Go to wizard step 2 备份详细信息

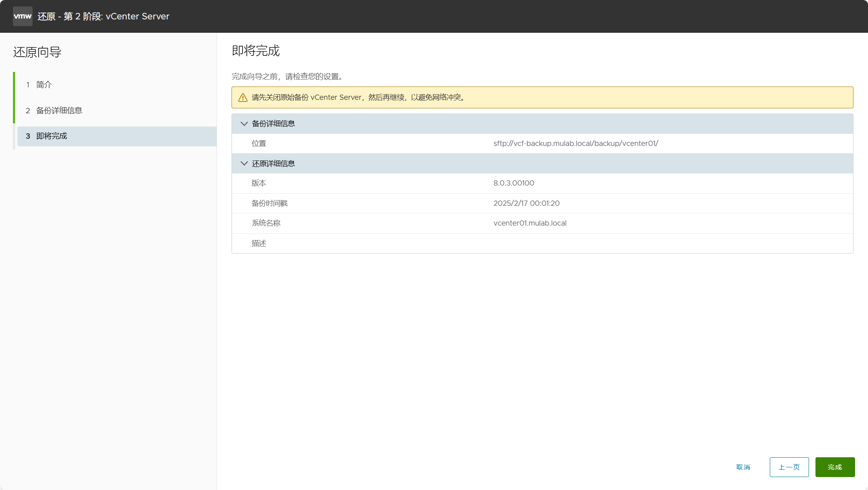pos(59,110)
